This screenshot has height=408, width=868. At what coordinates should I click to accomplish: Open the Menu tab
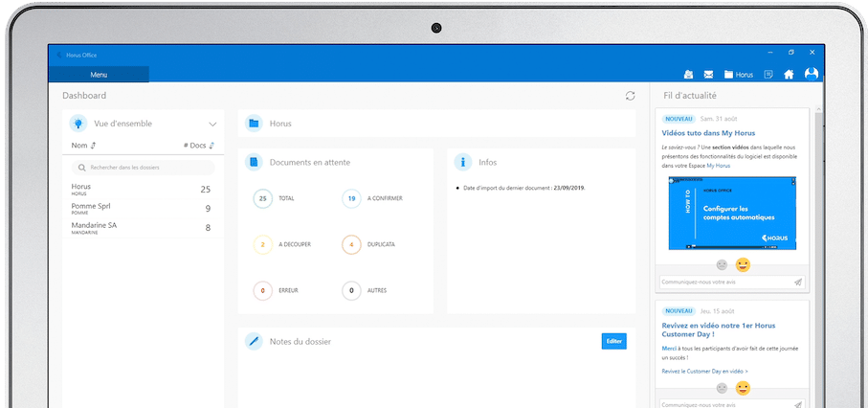pos(99,75)
